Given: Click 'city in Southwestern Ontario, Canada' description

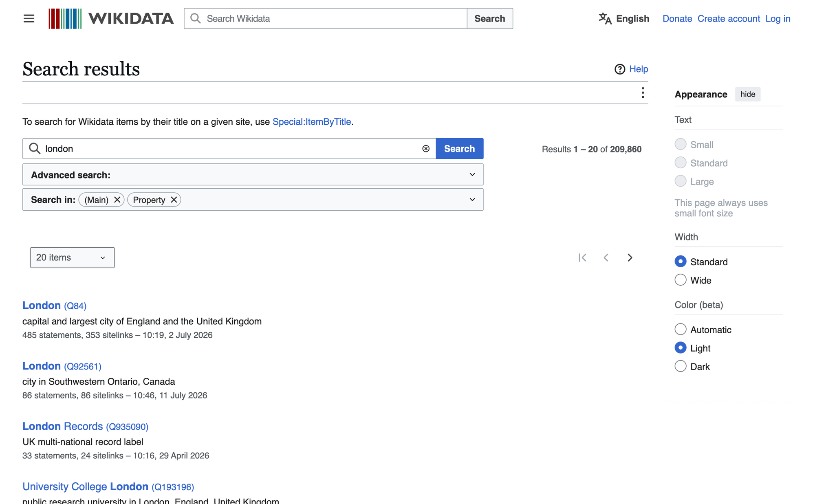Looking at the screenshot, I should pos(99,382).
